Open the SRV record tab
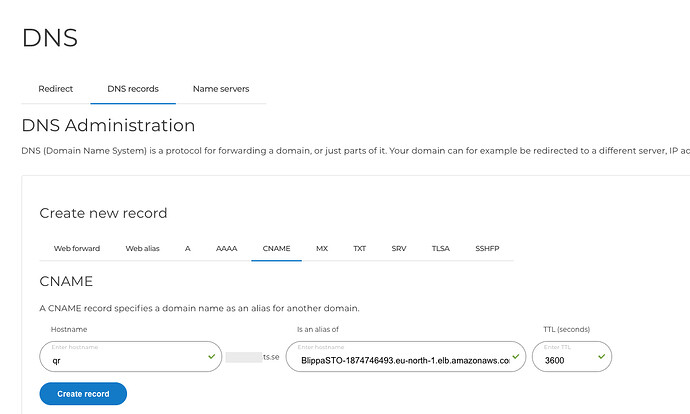 point(399,249)
